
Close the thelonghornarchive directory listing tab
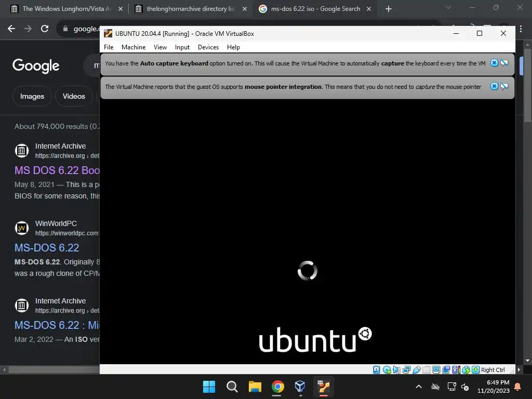245,9
